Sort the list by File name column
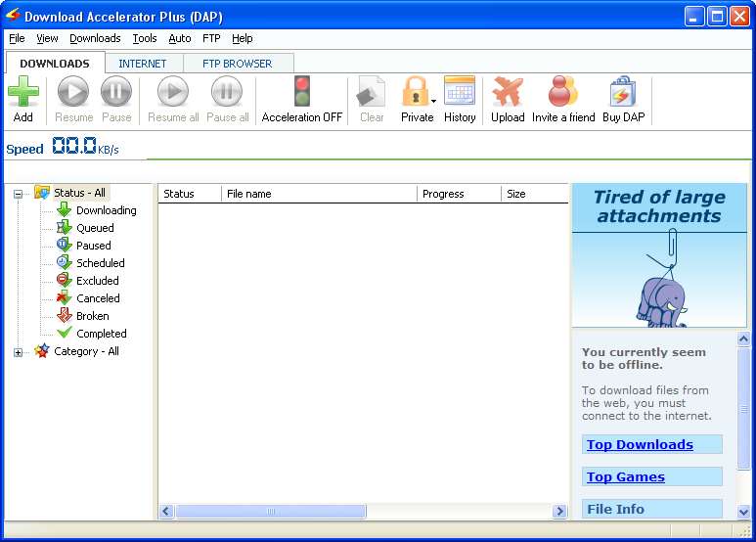The height and width of the screenshot is (542, 756). 319,194
